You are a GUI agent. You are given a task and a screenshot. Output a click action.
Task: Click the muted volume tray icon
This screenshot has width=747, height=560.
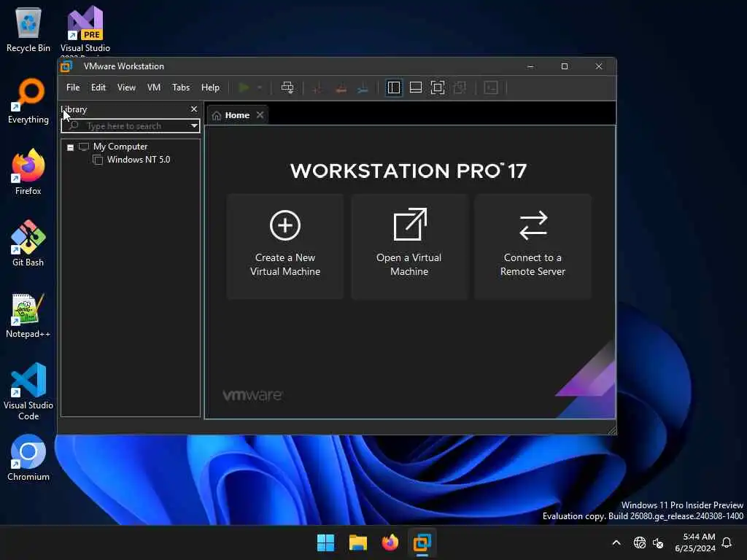[x=659, y=542]
